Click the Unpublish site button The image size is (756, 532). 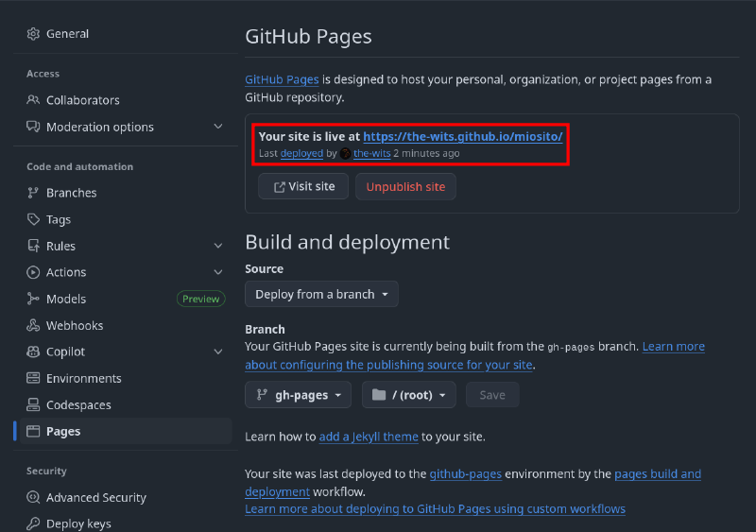[x=405, y=187]
